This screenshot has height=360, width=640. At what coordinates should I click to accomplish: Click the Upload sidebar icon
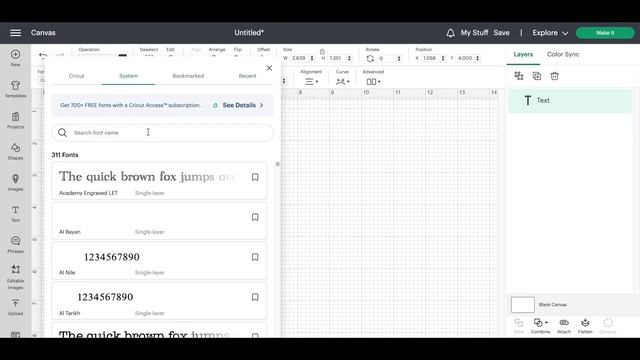pos(16,307)
